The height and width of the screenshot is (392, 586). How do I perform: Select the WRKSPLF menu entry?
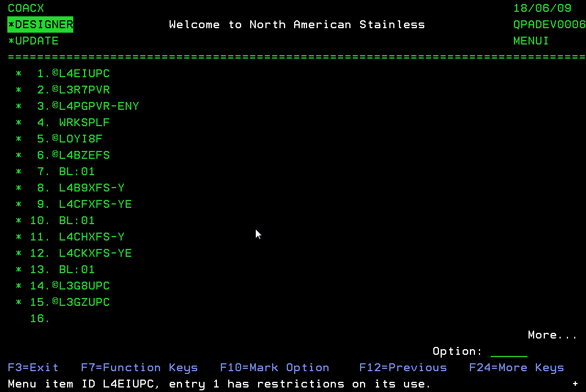[x=84, y=123]
